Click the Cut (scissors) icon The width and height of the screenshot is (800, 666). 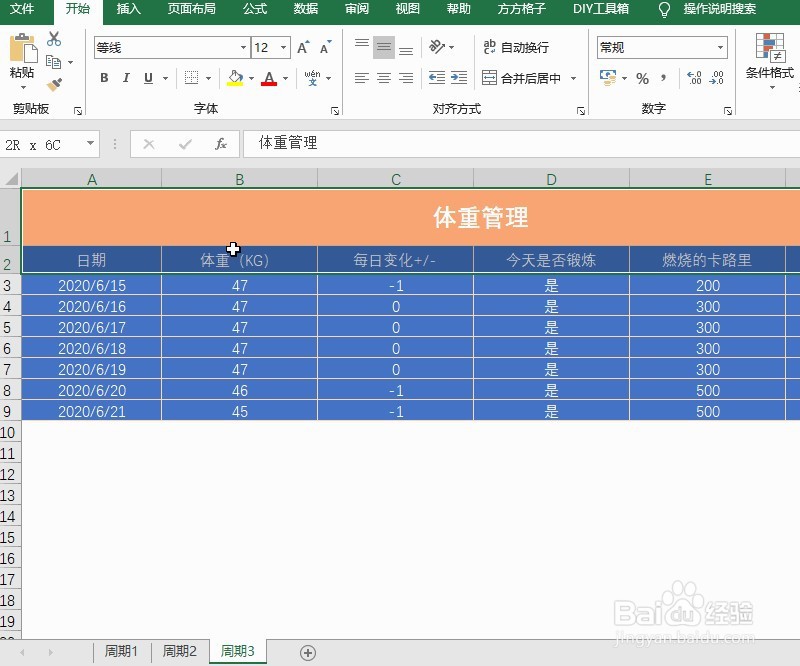[54, 40]
